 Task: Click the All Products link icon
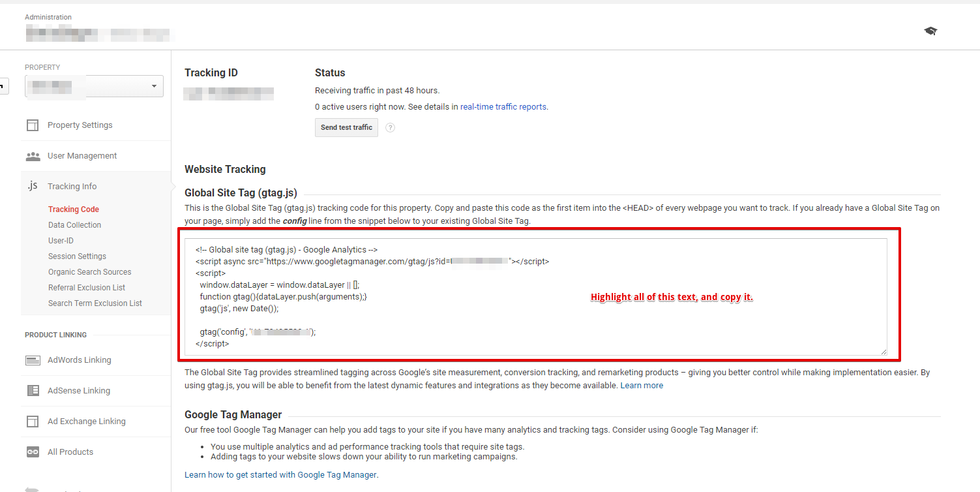(33, 452)
